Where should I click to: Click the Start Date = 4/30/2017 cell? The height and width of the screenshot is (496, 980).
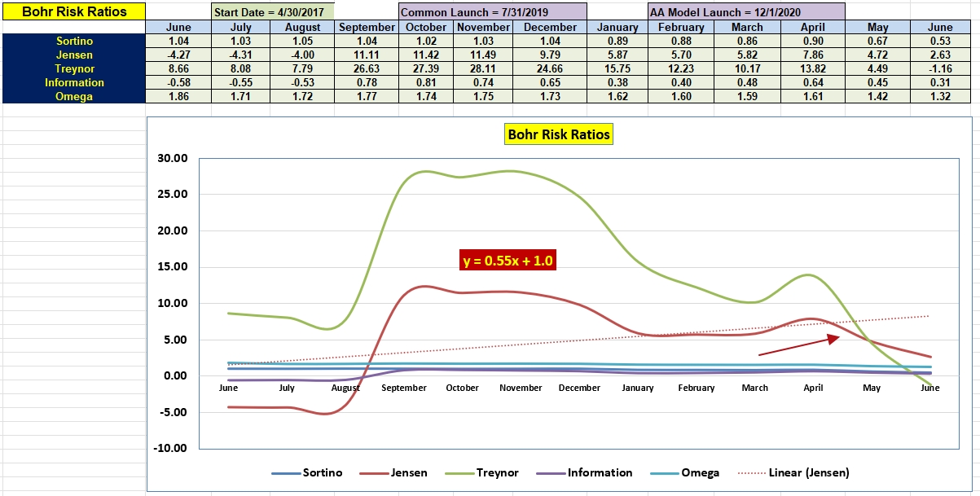[x=272, y=12]
